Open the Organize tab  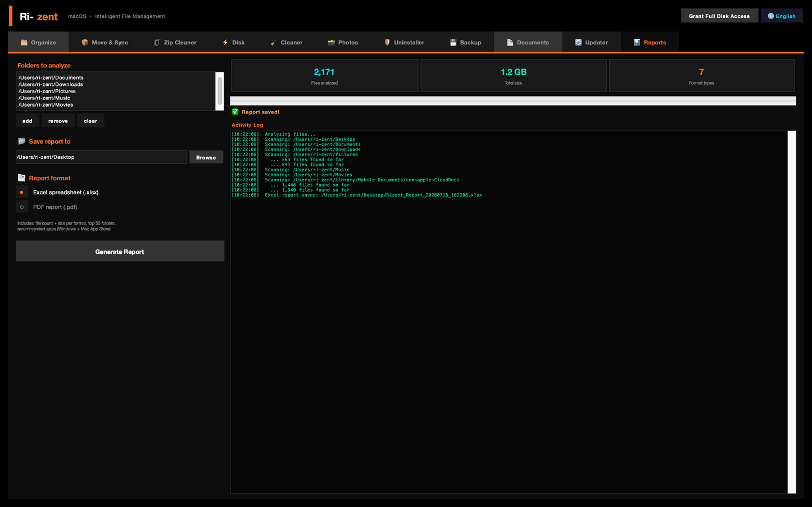coord(38,42)
